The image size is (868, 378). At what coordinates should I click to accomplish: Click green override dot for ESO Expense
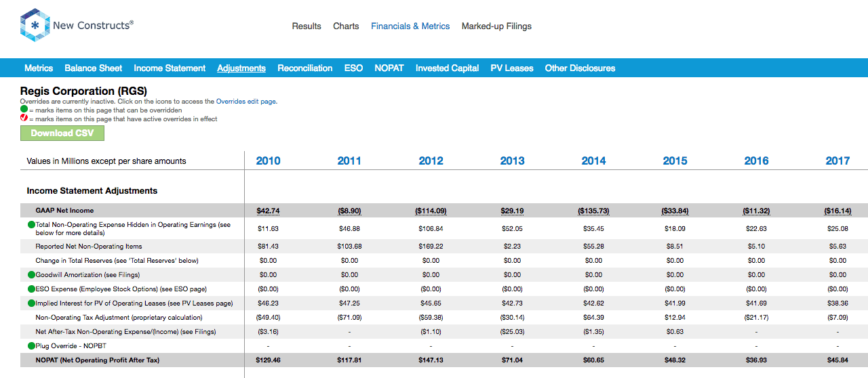click(x=31, y=289)
